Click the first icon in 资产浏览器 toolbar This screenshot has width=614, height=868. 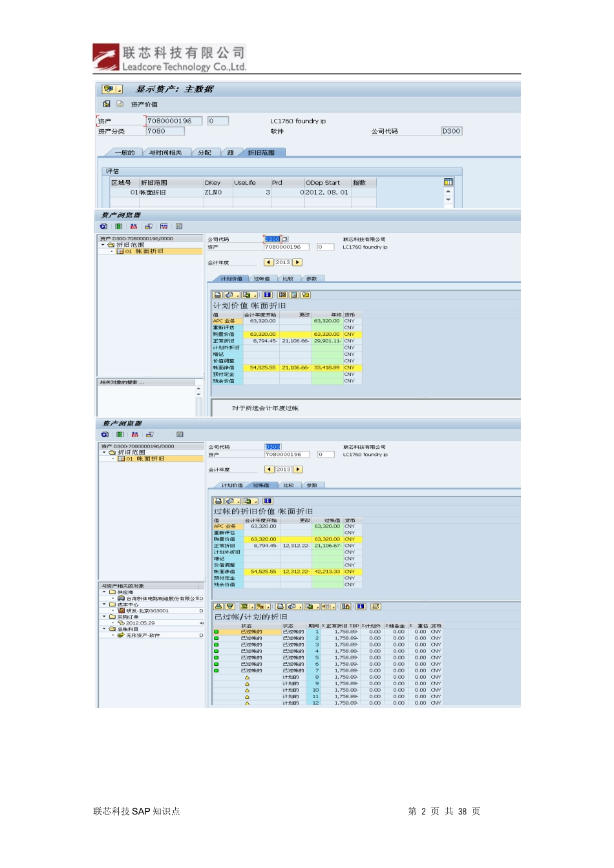point(103,227)
